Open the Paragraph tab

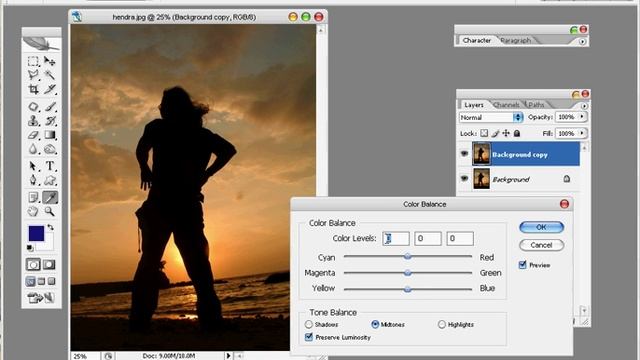click(516, 40)
